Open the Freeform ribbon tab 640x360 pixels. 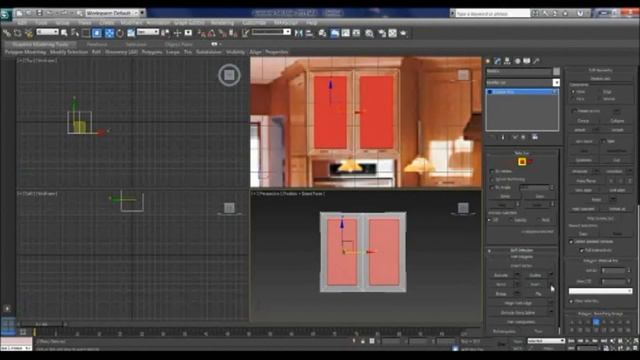coord(97,44)
